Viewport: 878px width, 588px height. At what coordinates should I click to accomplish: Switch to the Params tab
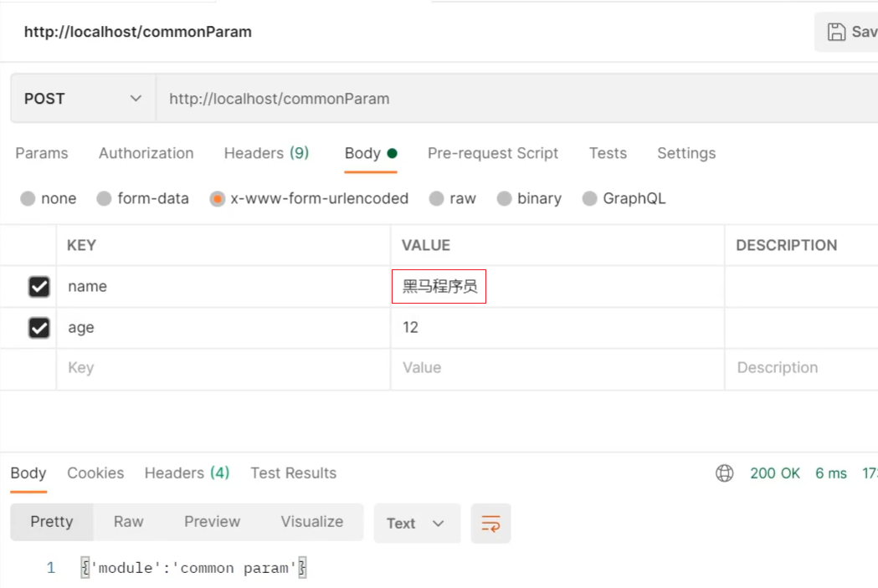click(42, 153)
